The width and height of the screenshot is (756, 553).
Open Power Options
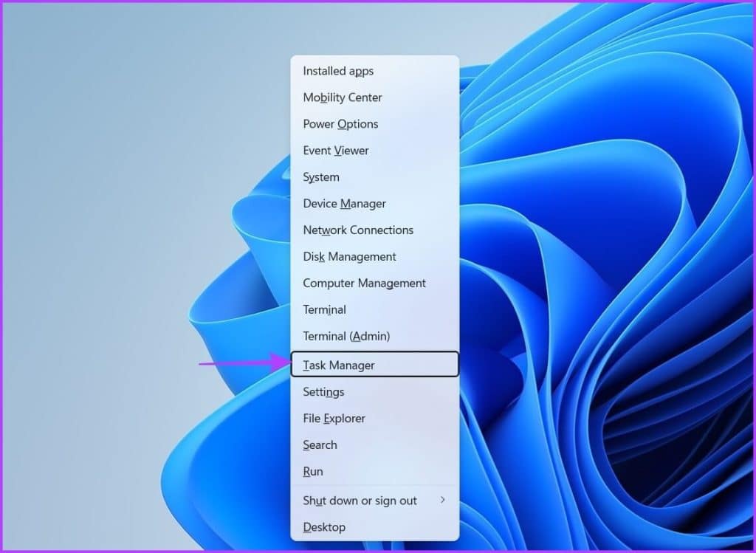click(x=374, y=124)
